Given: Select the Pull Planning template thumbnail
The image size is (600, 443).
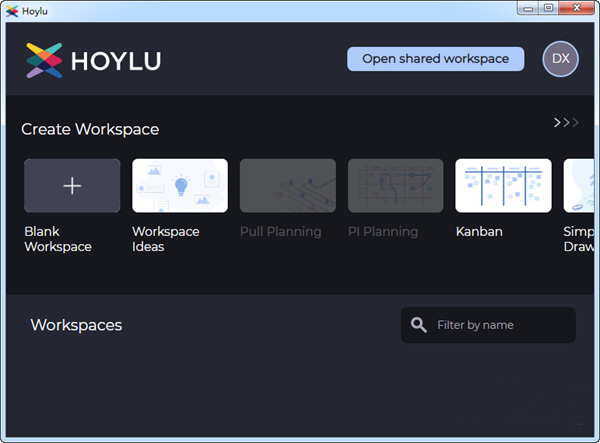Looking at the screenshot, I should pos(288,186).
